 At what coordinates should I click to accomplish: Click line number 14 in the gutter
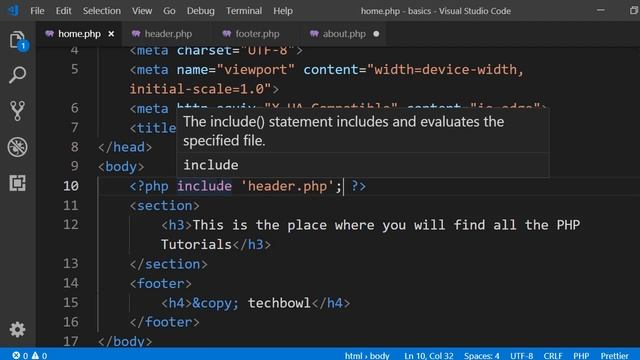pyautogui.click(x=71, y=283)
